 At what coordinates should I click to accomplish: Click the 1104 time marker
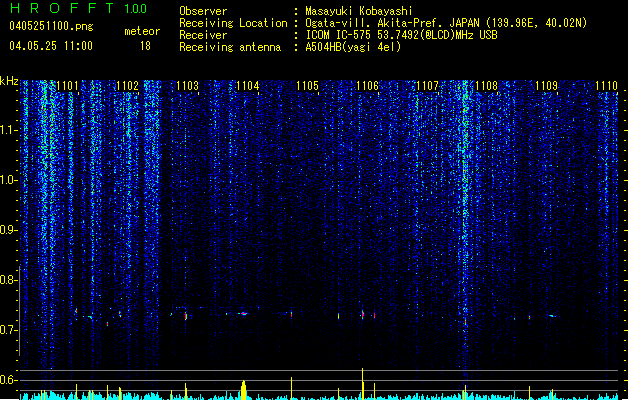pos(248,86)
